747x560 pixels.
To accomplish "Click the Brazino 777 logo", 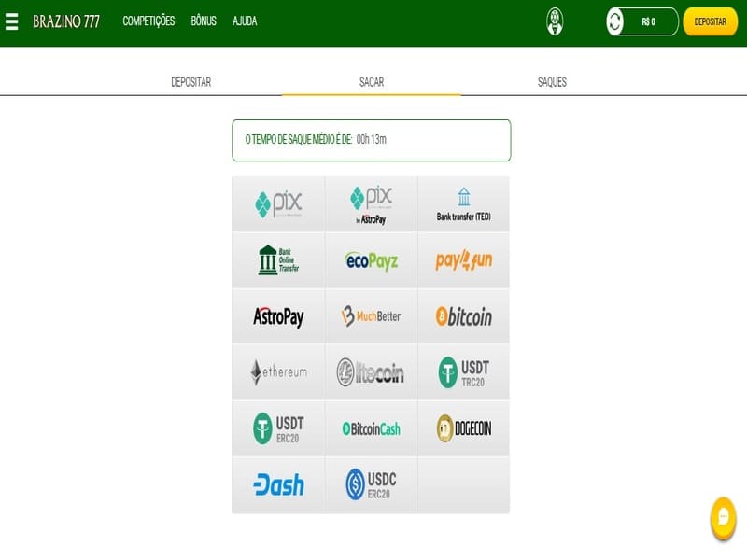I will (66, 21).
